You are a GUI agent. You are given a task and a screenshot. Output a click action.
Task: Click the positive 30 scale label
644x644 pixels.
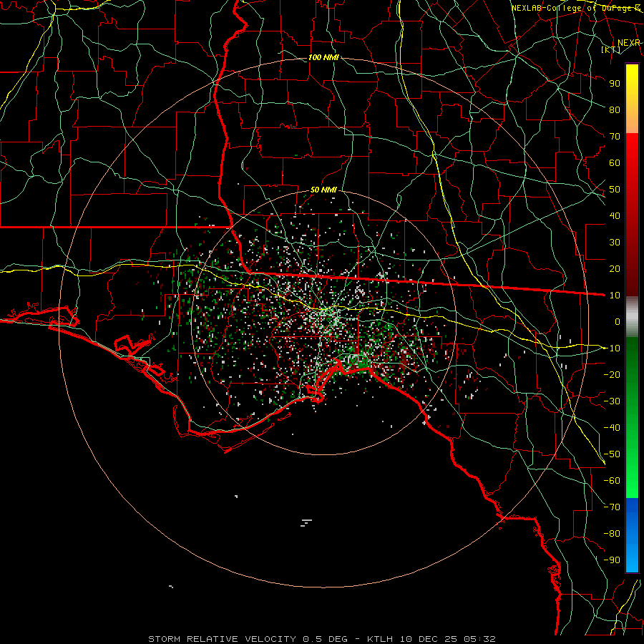(615, 243)
